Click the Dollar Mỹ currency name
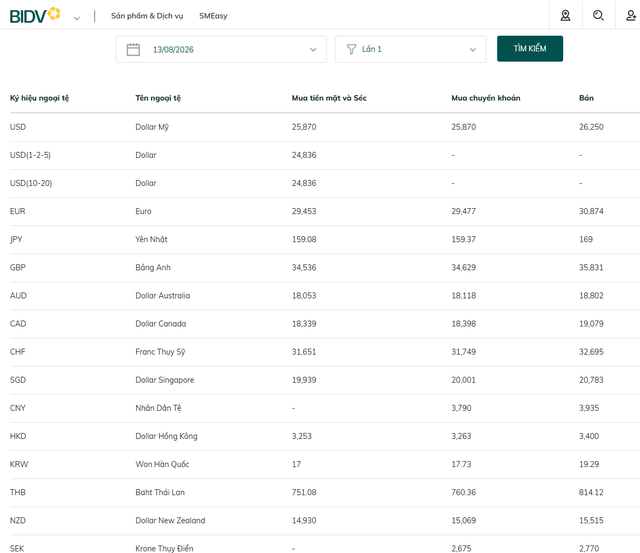 tap(152, 127)
